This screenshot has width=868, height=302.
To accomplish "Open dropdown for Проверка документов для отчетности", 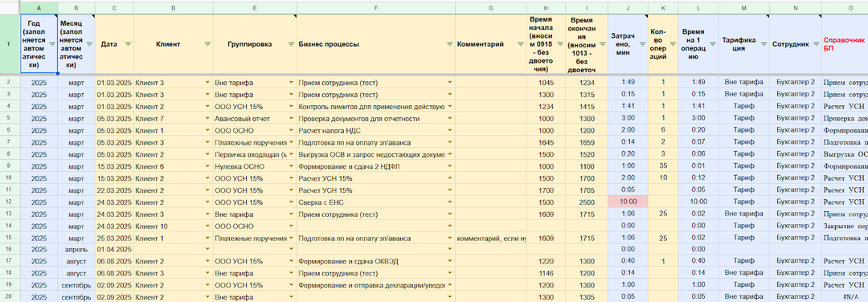I will 449,118.
